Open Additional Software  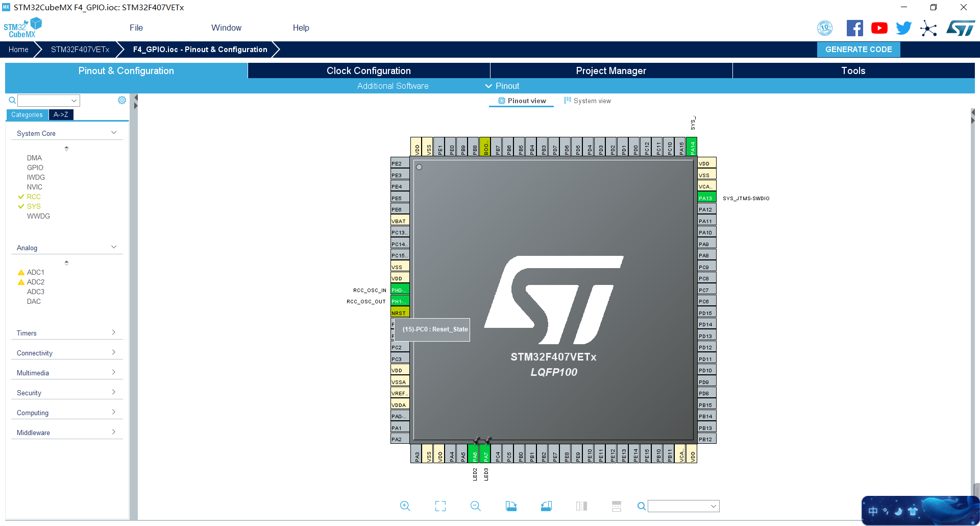click(x=393, y=86)
